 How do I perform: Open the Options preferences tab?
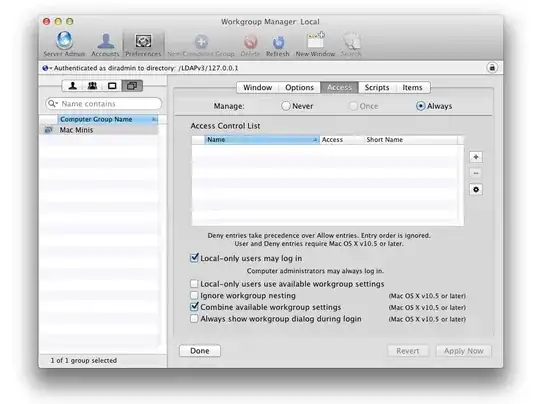[299, 87]
